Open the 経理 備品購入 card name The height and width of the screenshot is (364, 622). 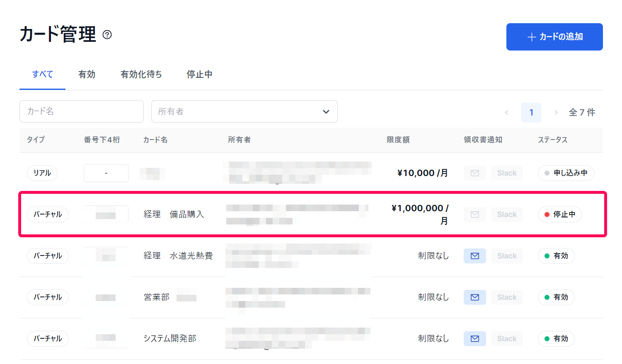174,215
